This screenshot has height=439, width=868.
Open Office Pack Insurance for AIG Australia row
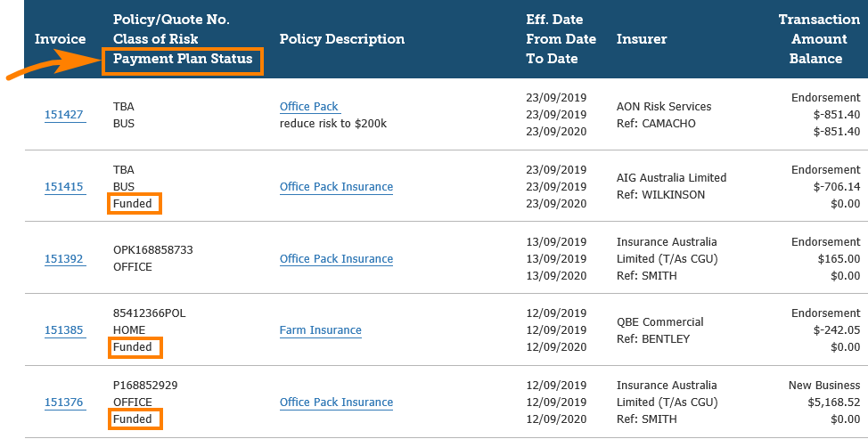coord(336,187)
